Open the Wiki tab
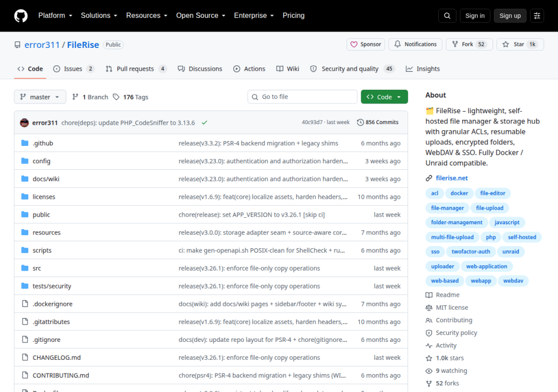 288,69
